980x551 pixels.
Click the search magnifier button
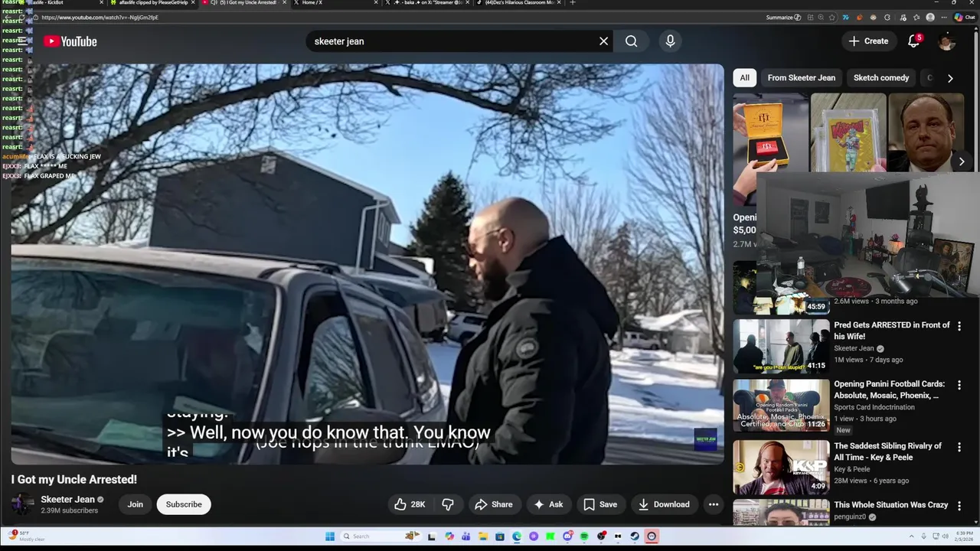pos(631,41)
